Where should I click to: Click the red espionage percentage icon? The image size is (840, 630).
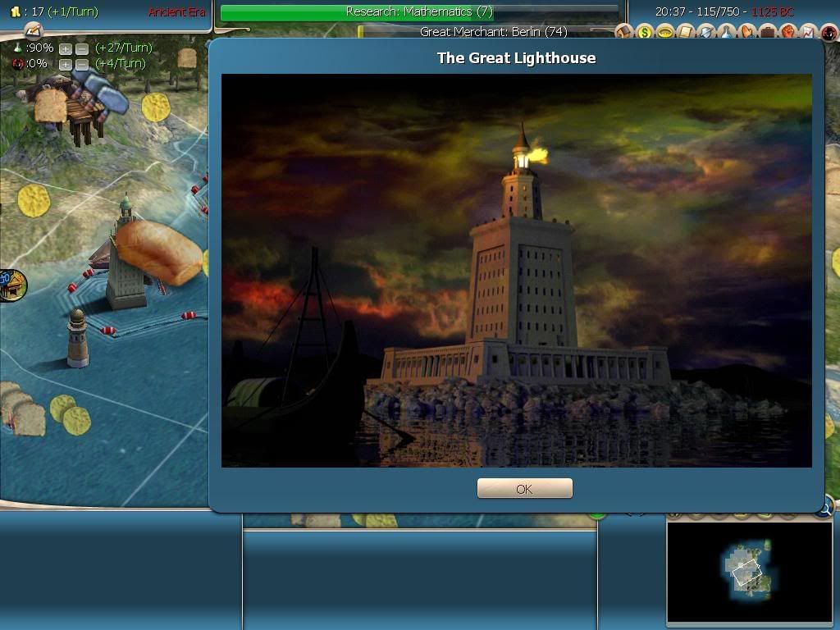tap(18, 64)
